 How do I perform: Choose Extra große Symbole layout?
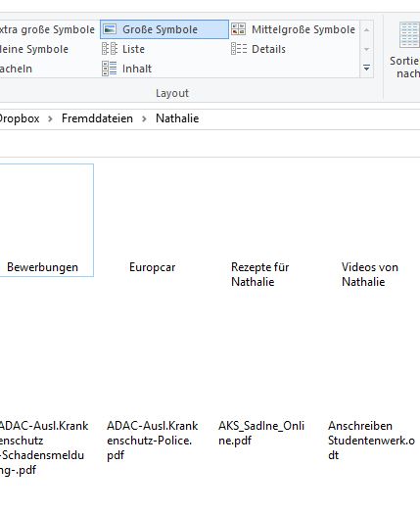47,29
